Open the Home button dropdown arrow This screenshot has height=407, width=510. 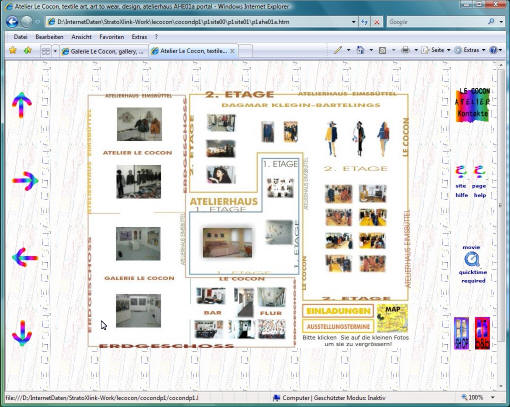(x=371, y=50)
